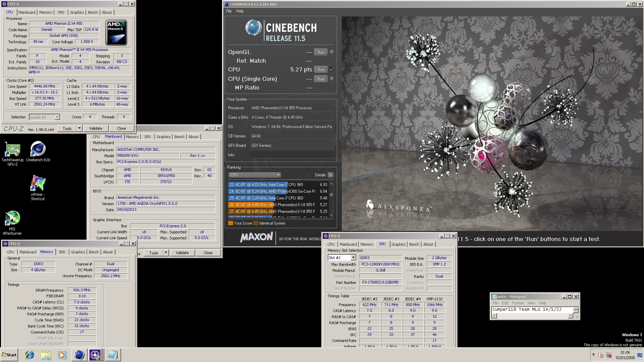Open Cinebench R20 desktop shortcut
Image resolution: width=644 pixels, height=362 pixels.
[38, 152]
